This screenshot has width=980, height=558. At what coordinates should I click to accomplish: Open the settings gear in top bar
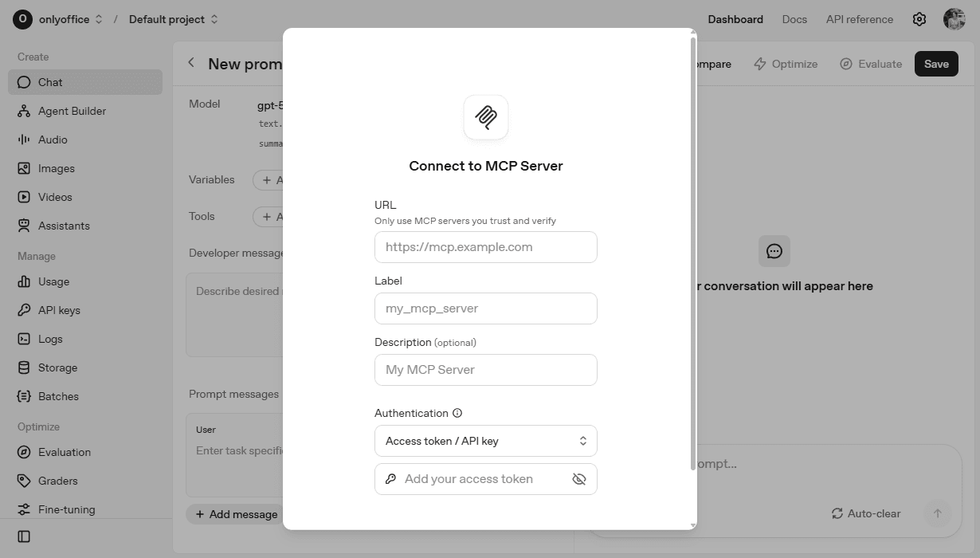(919, 18)
